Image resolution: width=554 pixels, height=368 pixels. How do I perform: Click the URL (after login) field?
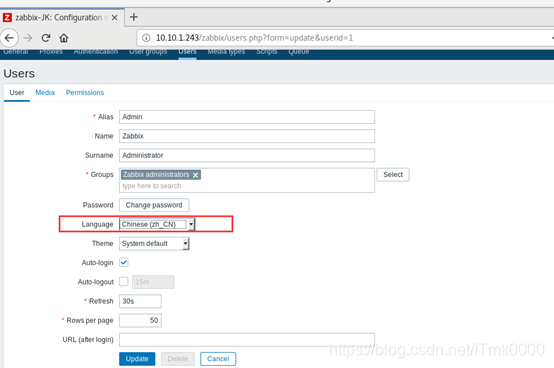(x=247, y=339)
